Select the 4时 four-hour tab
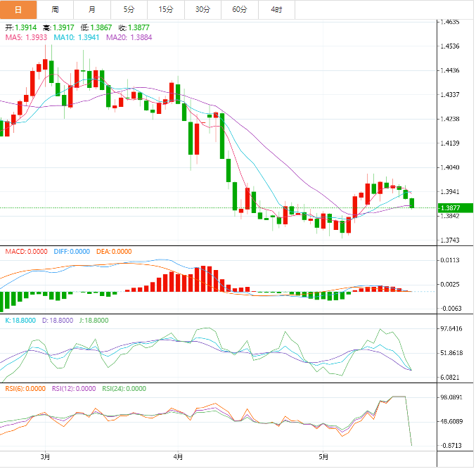The height and width of the screenshot is (469, 476). point(276,10)
